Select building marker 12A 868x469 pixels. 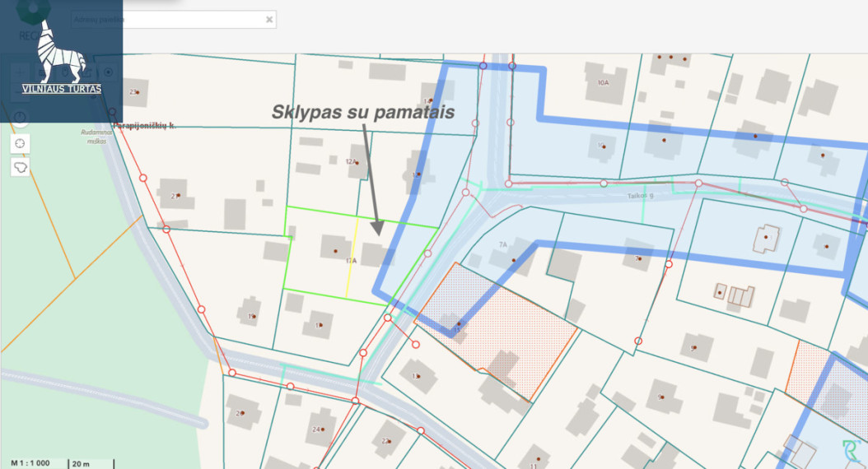352,162
